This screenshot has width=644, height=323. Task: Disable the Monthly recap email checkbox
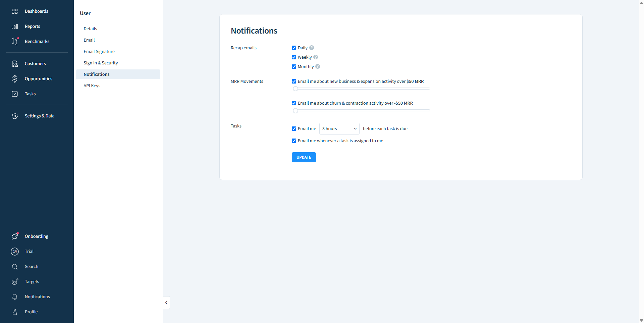294,67
